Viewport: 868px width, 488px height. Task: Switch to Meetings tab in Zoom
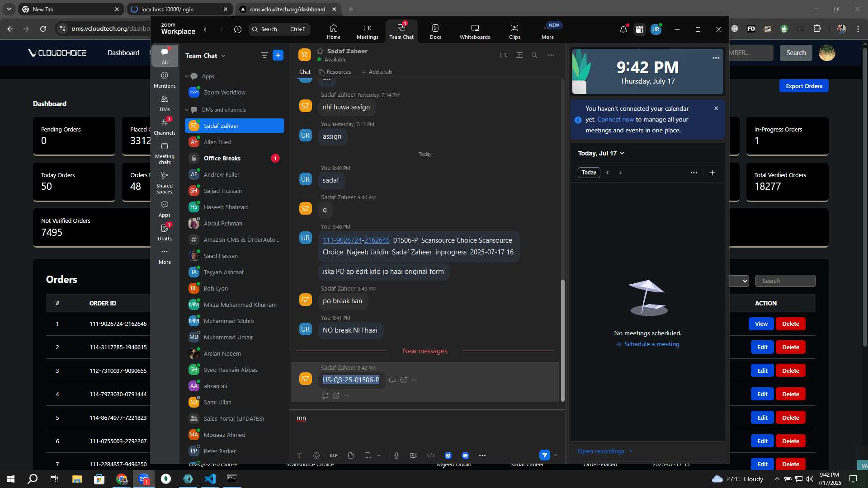[x=368, y=32]
